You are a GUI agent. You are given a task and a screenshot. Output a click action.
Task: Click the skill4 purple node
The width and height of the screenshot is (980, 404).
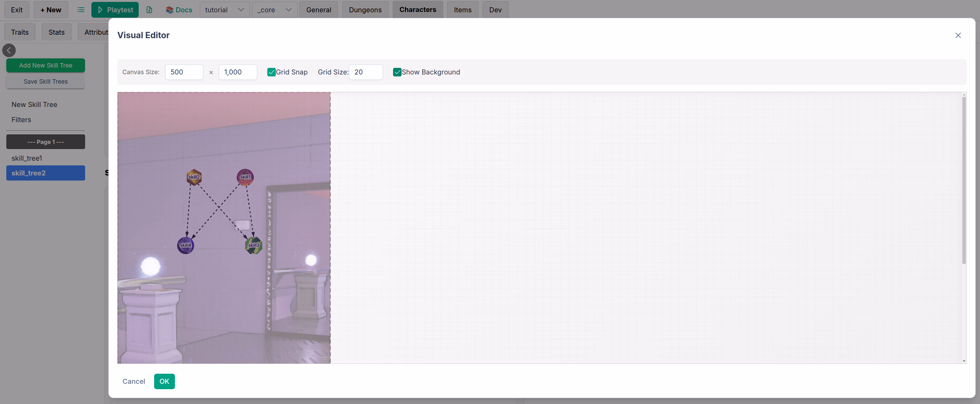tap(186, 245)
